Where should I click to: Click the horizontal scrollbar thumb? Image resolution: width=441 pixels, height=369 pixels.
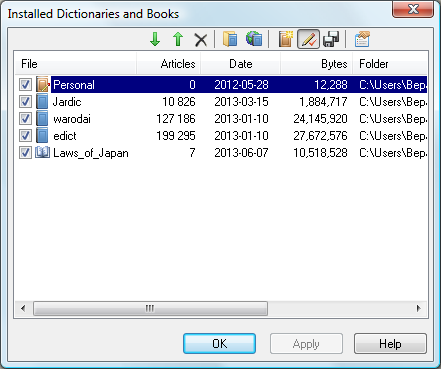click(150, 308)
